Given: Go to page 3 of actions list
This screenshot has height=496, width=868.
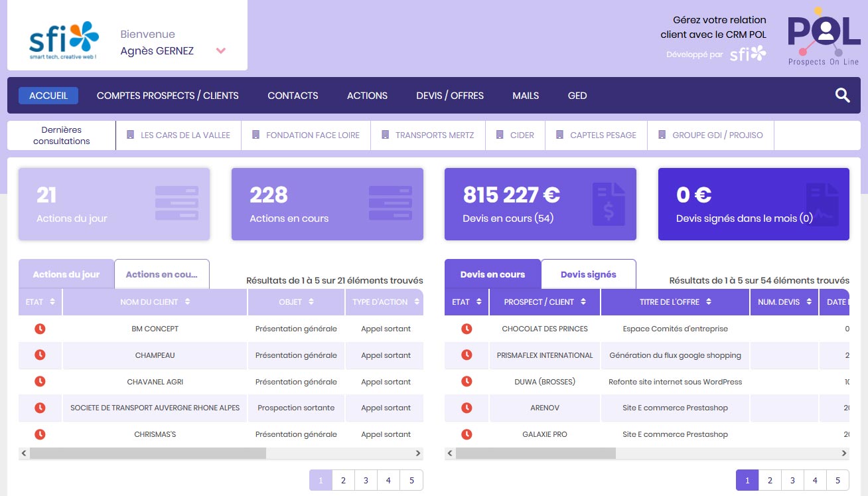Looking at the screenshot, I should click(366, 480).
